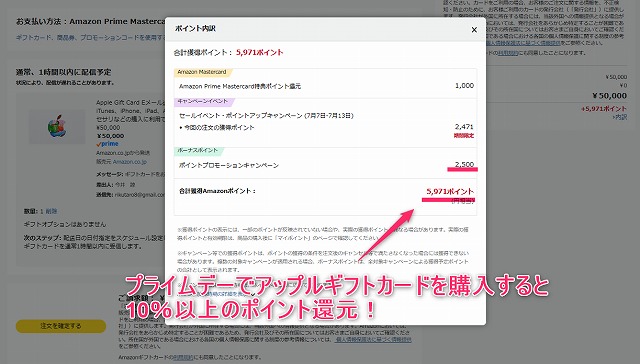The image size is (640, 364).
Task: Open the gift card and promotion code link
Action: [x=90, y=38]
